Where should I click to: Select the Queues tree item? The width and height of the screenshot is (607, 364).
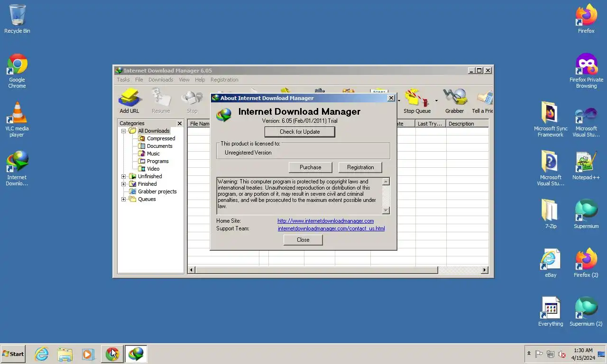(x=147, y=199)
